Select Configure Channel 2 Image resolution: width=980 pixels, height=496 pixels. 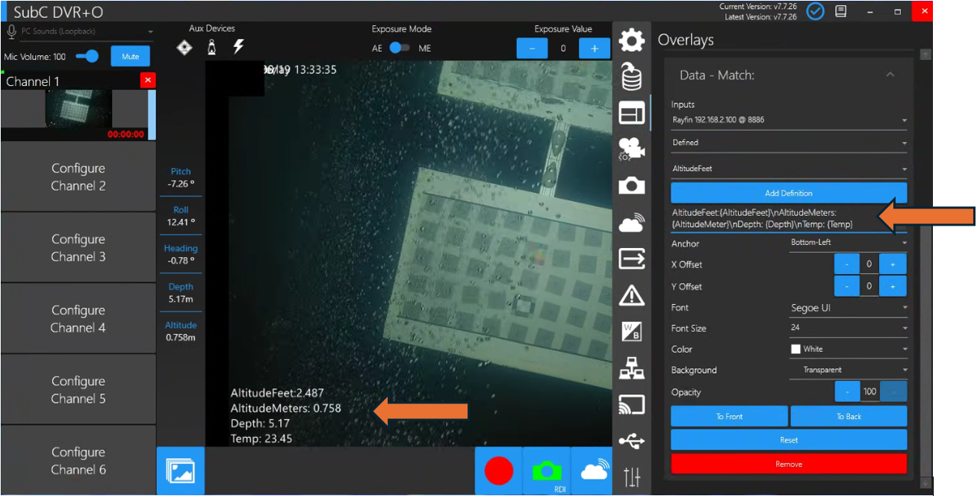click(78, 177)
